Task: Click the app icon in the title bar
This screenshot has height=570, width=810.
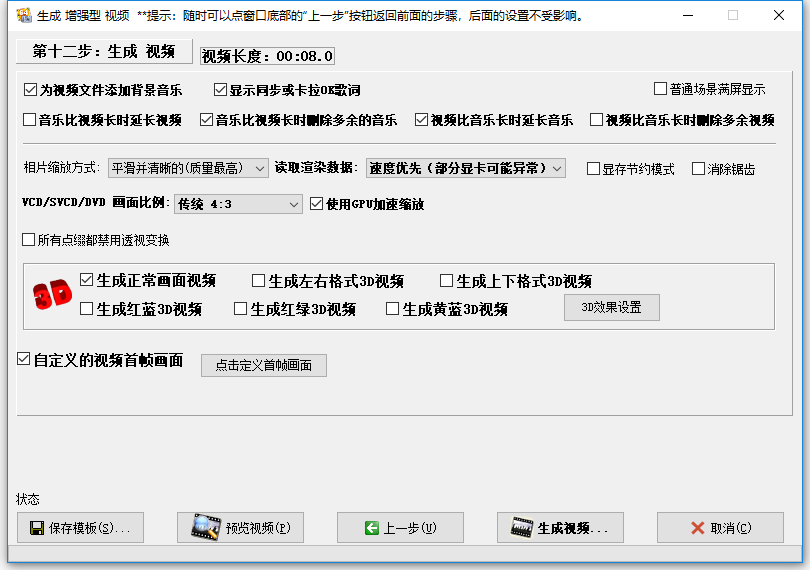Action: pyautogui.click(x=24, y=16)
